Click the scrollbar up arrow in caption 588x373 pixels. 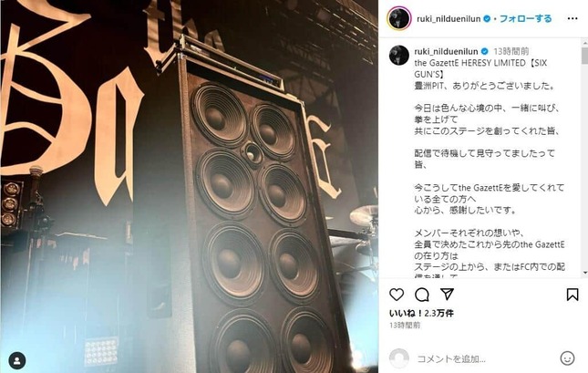[x=584, y=43]
